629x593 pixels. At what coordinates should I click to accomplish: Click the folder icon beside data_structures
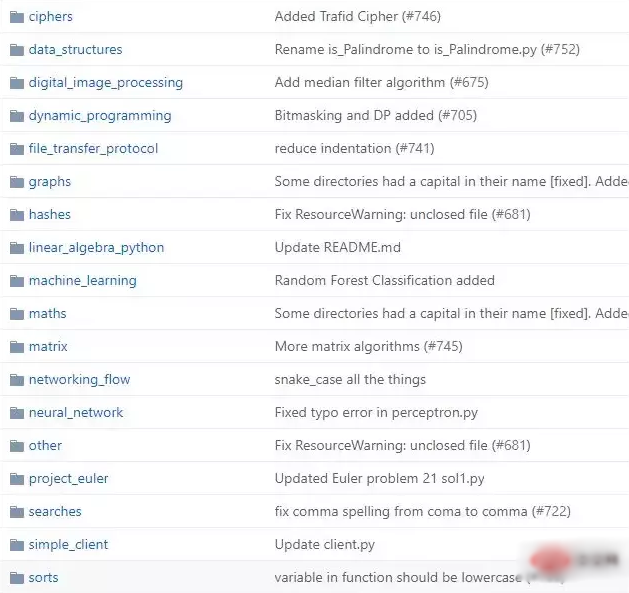[17, 50]
